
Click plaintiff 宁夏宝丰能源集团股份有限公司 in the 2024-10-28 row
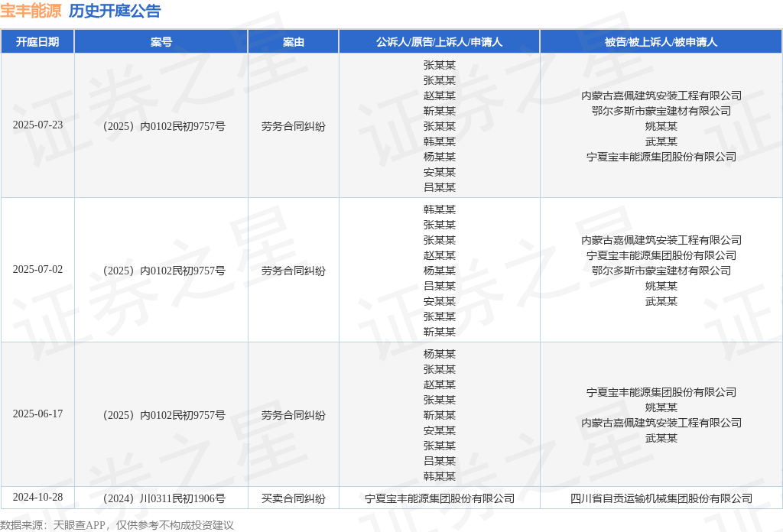pyautogui.click(x=440, y=498)
